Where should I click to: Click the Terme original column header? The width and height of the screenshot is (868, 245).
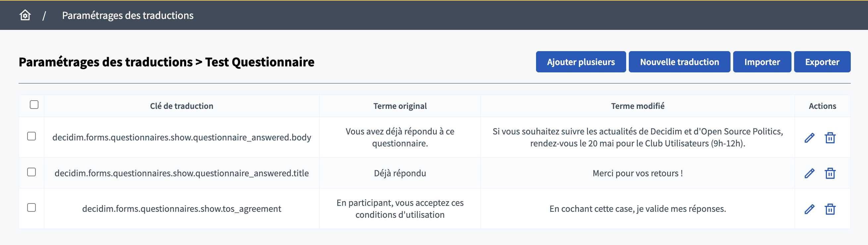pyautogui.click(x=400, y=106)
